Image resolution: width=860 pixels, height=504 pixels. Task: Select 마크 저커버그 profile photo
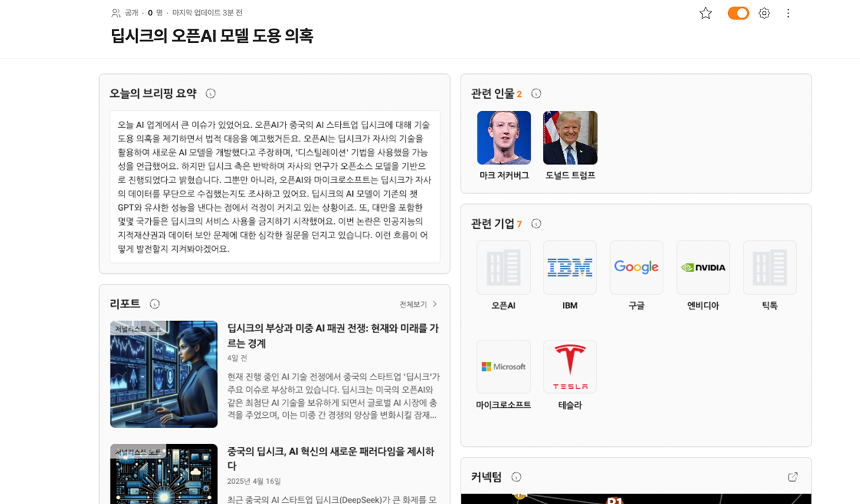504,138
